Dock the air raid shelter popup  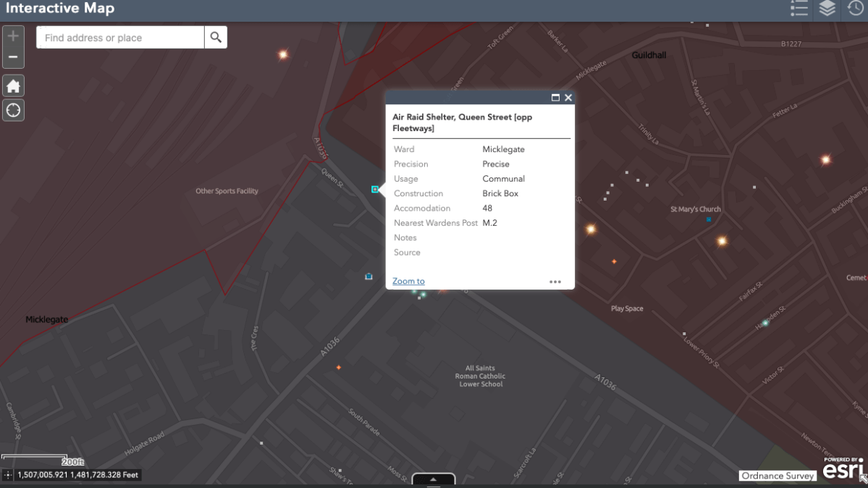555,97
